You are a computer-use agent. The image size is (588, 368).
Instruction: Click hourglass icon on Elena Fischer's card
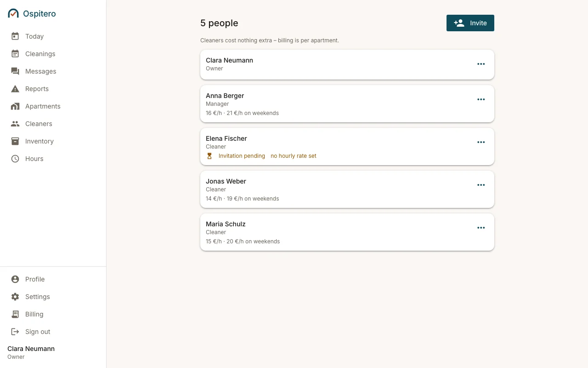click(x=209, y=156)
